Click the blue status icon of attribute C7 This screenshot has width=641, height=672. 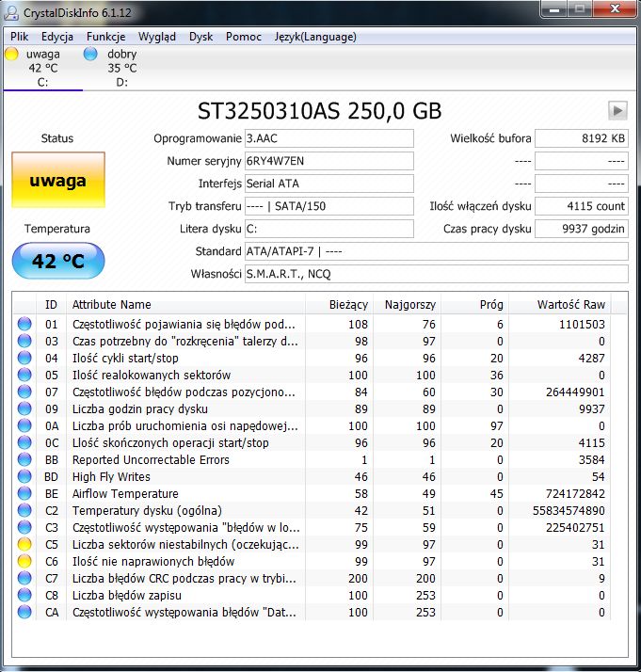pyautogui.click(x=24, y=578)
